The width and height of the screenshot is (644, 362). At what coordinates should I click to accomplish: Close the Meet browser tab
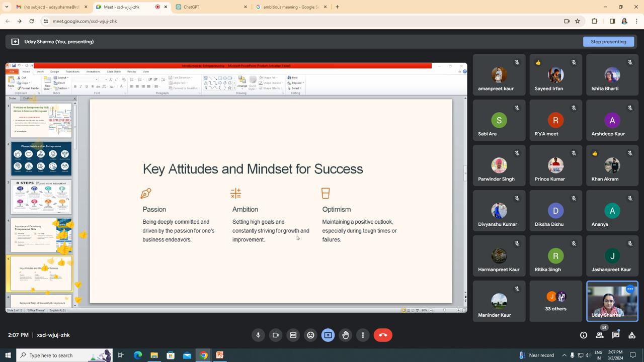[x=166, y=7]
